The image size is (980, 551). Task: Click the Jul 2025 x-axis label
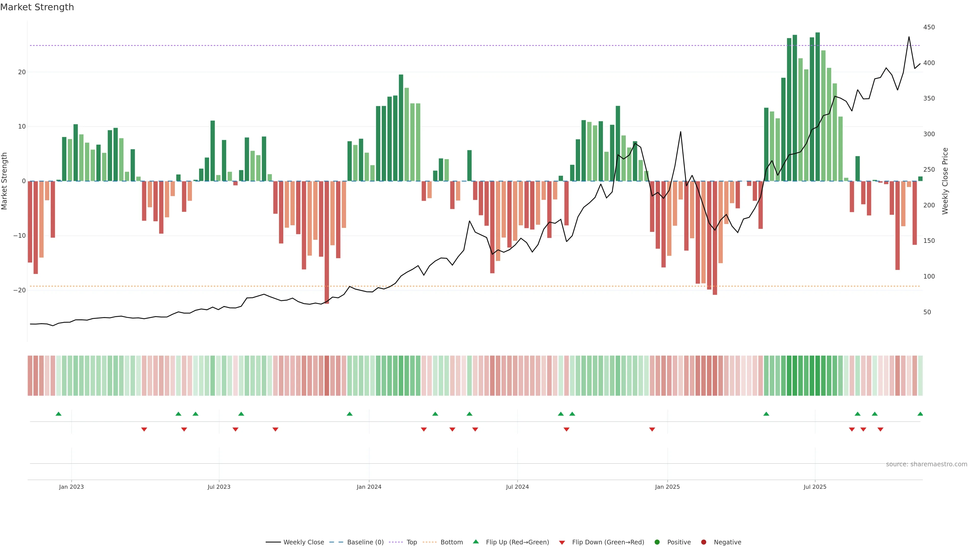[x=815, y=487]
